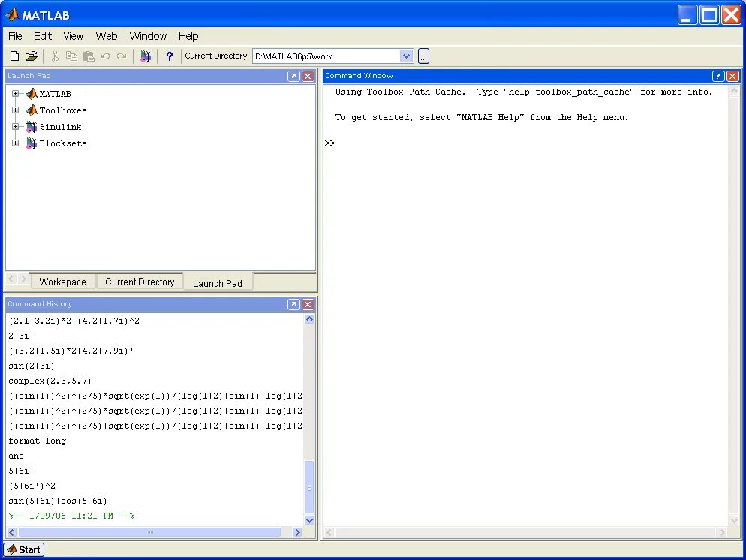The width and height of the screenshot is (746, 560).
Task: Click the Redo arrow icon
Action: (x=122, y=56)
